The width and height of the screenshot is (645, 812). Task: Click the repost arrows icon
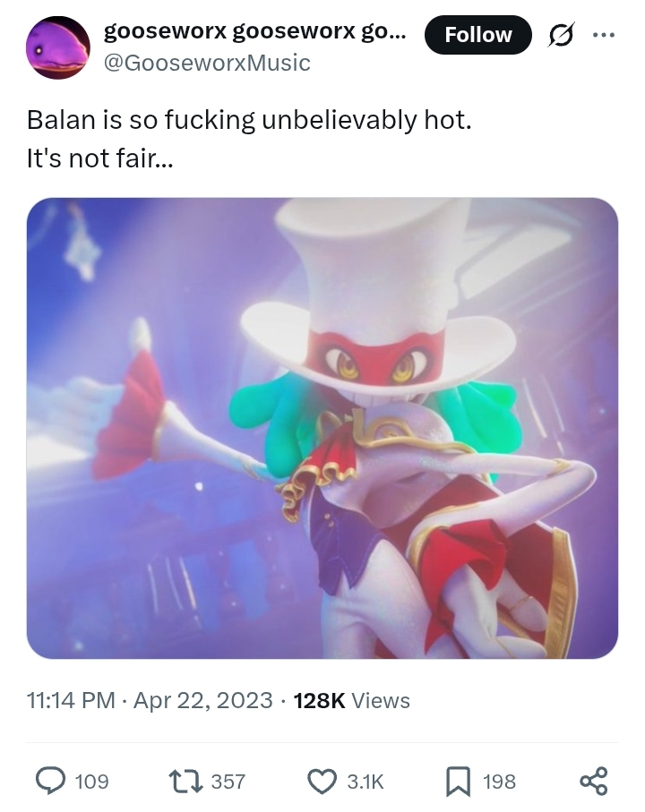[185, 781]
